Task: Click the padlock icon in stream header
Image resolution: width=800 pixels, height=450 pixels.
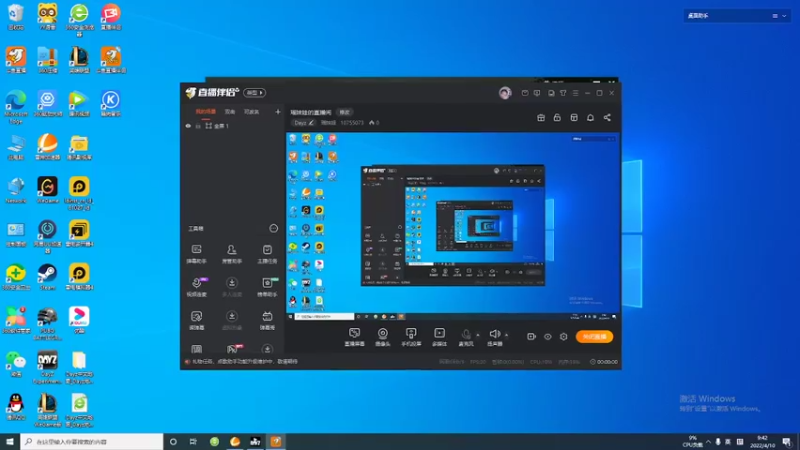Action: click(x=557, y=118)
